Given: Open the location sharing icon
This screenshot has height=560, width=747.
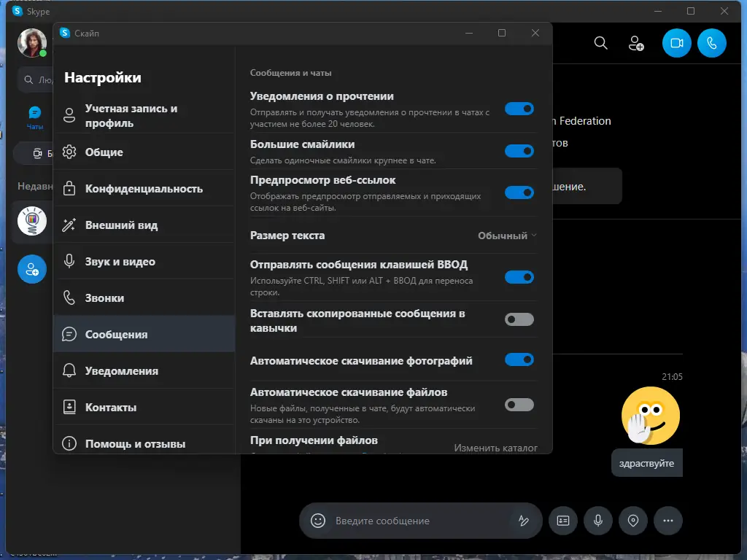Looking at the screenshot, I should pyautogui.click(x=632, y=521).
